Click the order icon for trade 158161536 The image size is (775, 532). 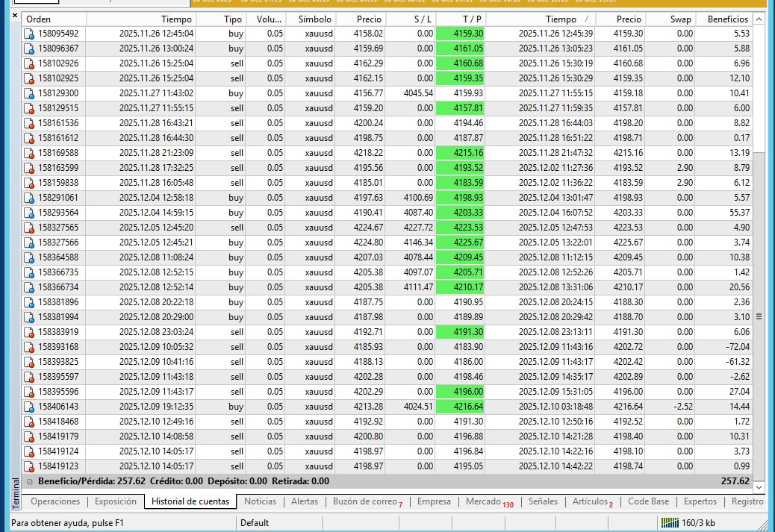click(x=28, y=123)
